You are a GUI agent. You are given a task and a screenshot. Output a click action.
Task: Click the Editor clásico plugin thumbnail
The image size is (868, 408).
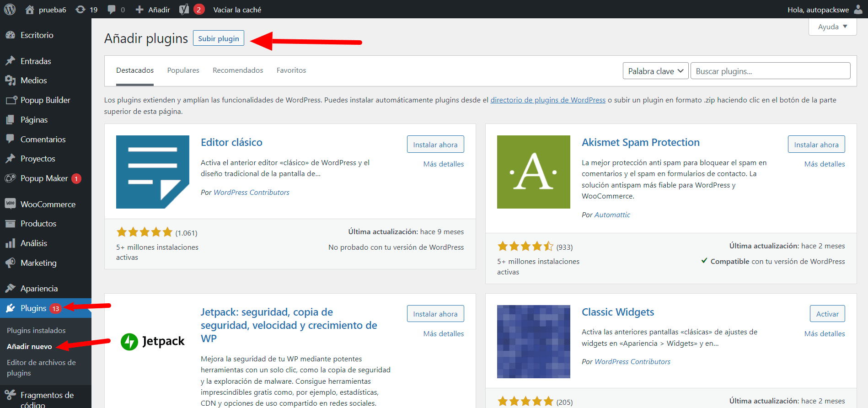(x=153, y=172)
